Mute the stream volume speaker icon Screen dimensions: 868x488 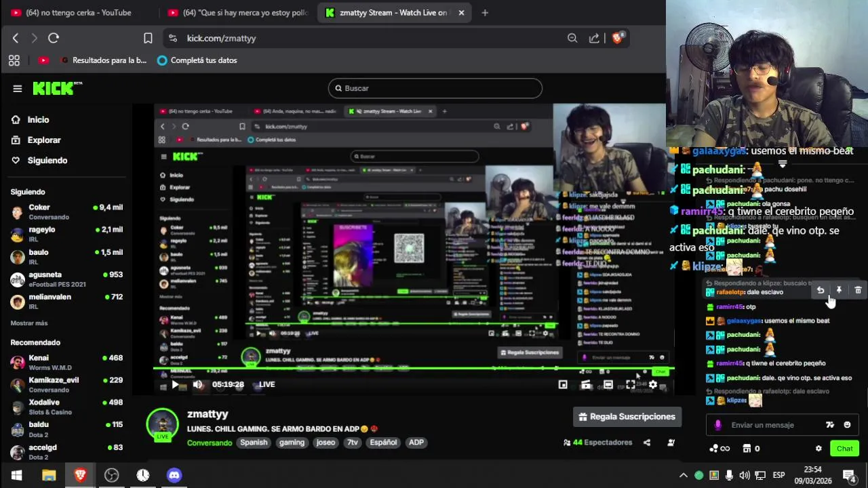click(198, 384)
